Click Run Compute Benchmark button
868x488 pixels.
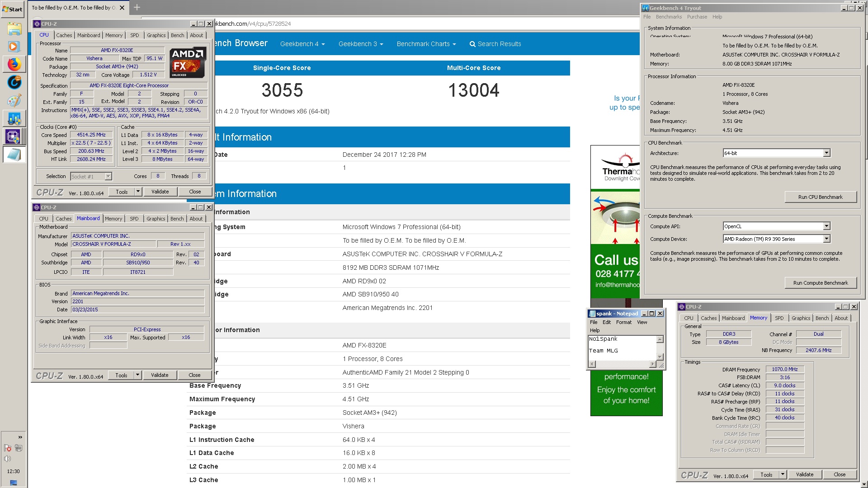820,283
